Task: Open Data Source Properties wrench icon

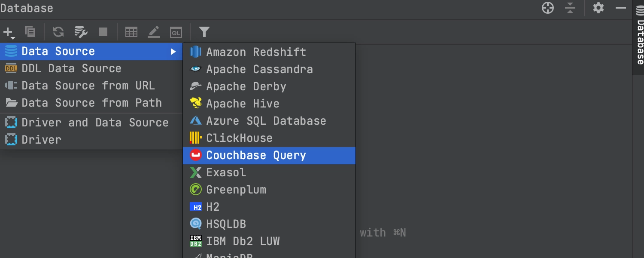Action: [x=81, y=32]
